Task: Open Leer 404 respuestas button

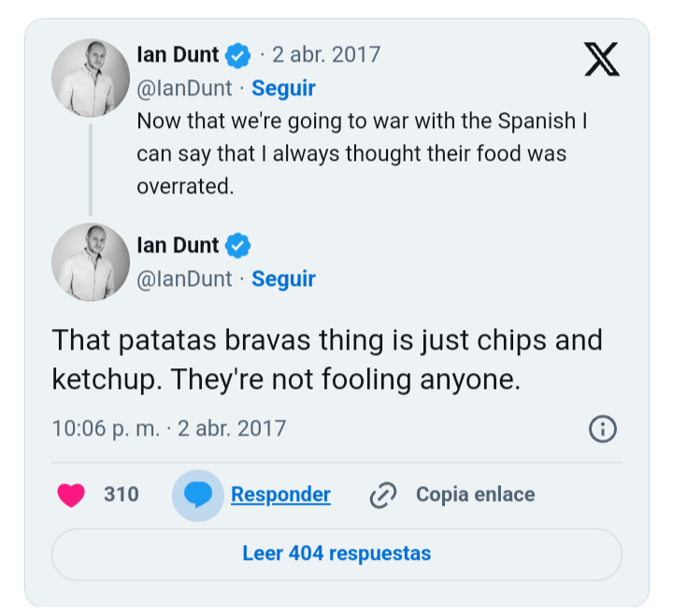Action: pos(336,553)
